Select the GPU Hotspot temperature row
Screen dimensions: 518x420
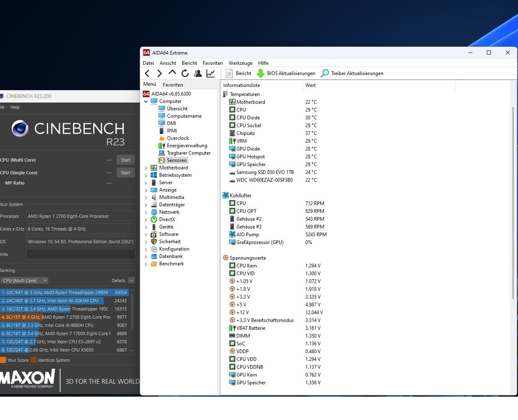[273, 157]
